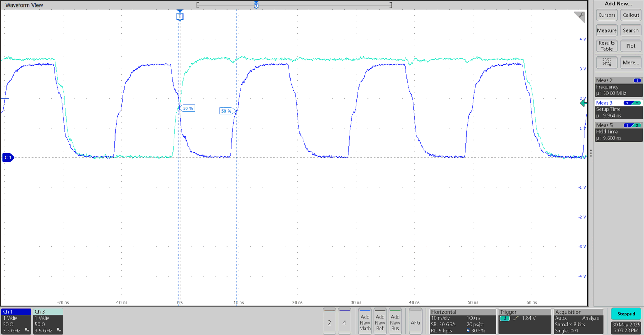644x335 pixels.
Task: Click the Cursors button
Action: tap(607, 15)
